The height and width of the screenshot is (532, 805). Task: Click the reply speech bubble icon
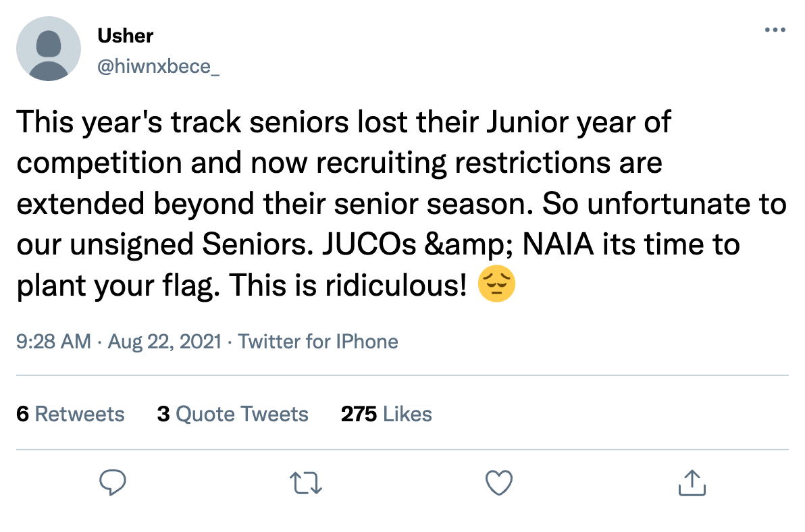pyautogui.click(x=113, y=482)
